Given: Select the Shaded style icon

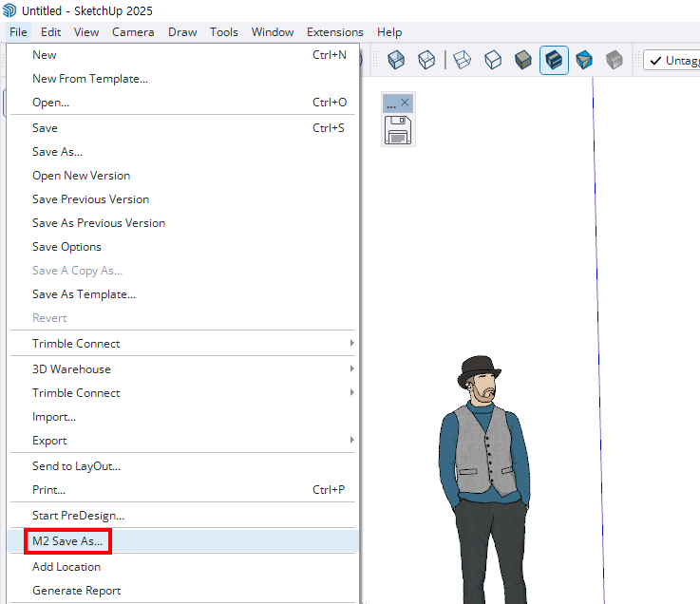Looking at the screenshot, I should click(x=523, y=60).
